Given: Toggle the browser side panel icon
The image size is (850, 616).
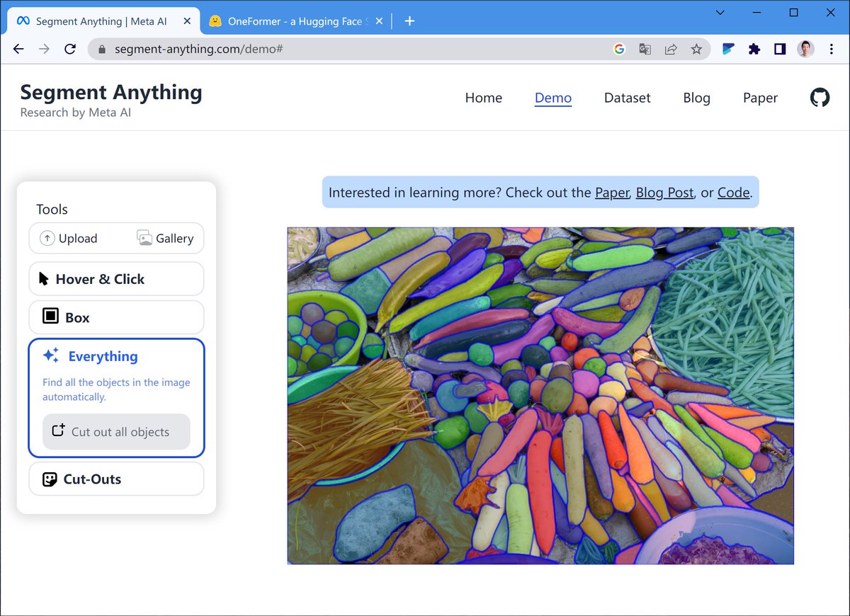Looking at the screenshot, I should coord(780,49).
